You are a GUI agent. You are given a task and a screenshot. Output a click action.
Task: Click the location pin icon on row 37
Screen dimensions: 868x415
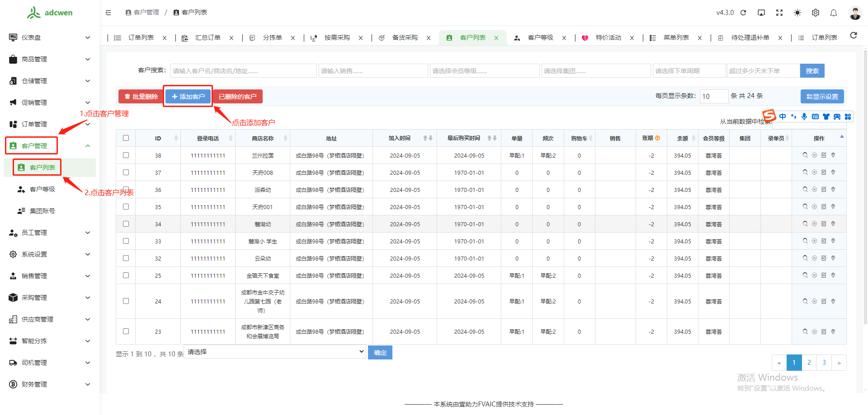tap(833, 172)
